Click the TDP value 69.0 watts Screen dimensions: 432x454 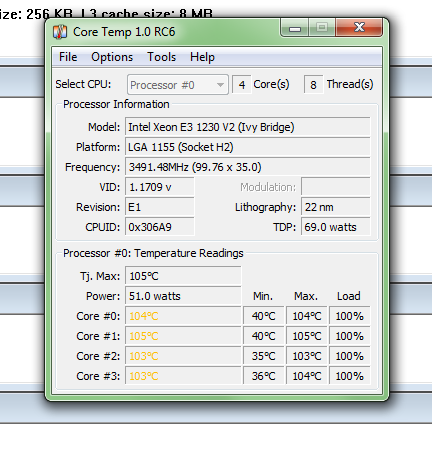(336, 227)
